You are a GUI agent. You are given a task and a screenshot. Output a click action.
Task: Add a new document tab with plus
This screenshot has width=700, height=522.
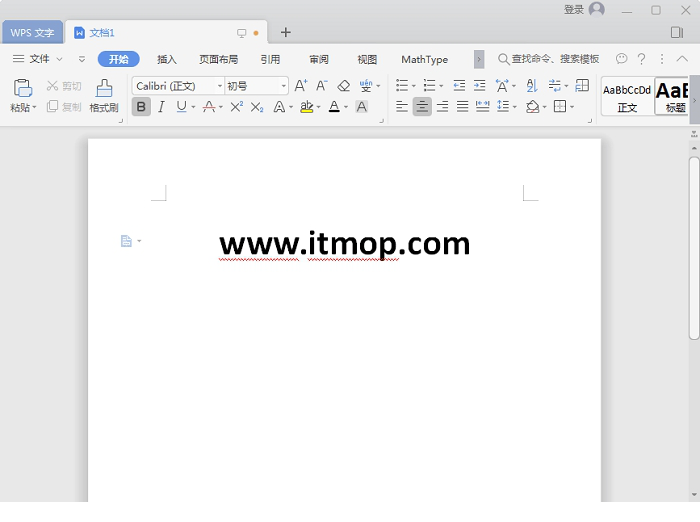(286, 32)
